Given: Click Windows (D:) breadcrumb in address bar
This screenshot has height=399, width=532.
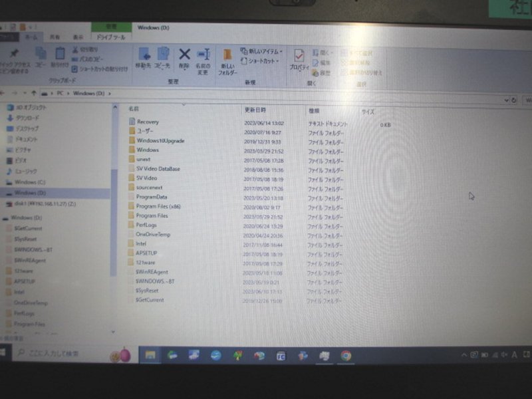Looking at the screenshot, I should coord(88,93).
